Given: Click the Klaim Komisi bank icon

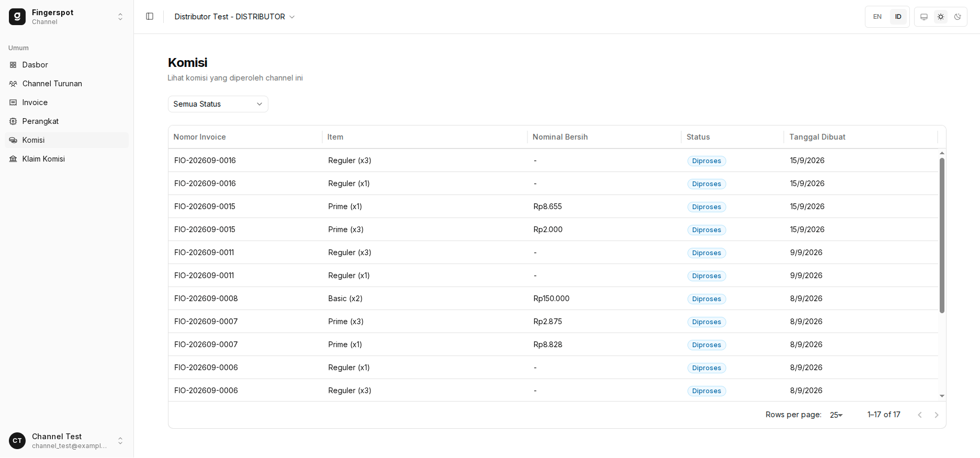Looking at the screenshot, I should coord(13,159).
